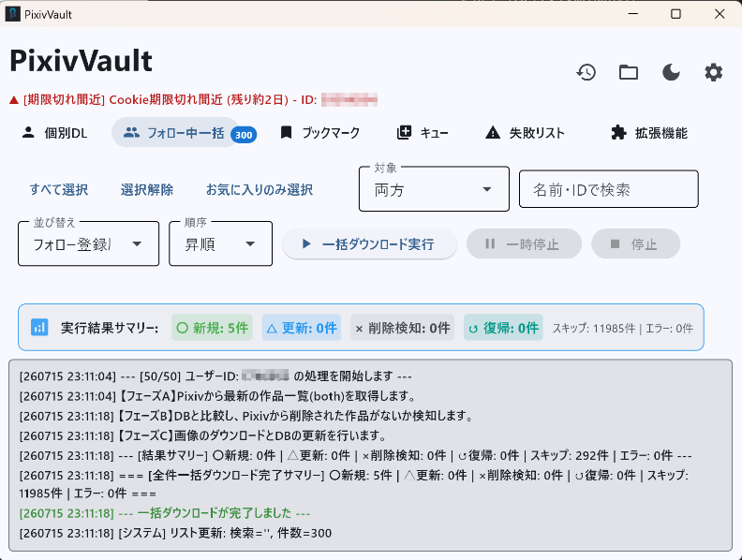This screenshot has height=560, width=742.
Task: Open settings gear icon
Action: 714,72
